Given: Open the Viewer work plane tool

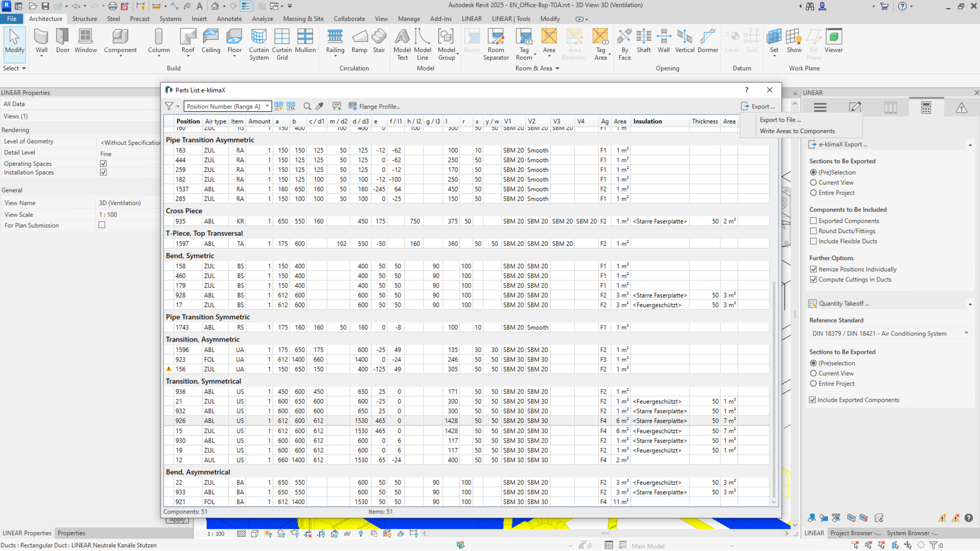Looking at the screenshot, I should (833, 42).
